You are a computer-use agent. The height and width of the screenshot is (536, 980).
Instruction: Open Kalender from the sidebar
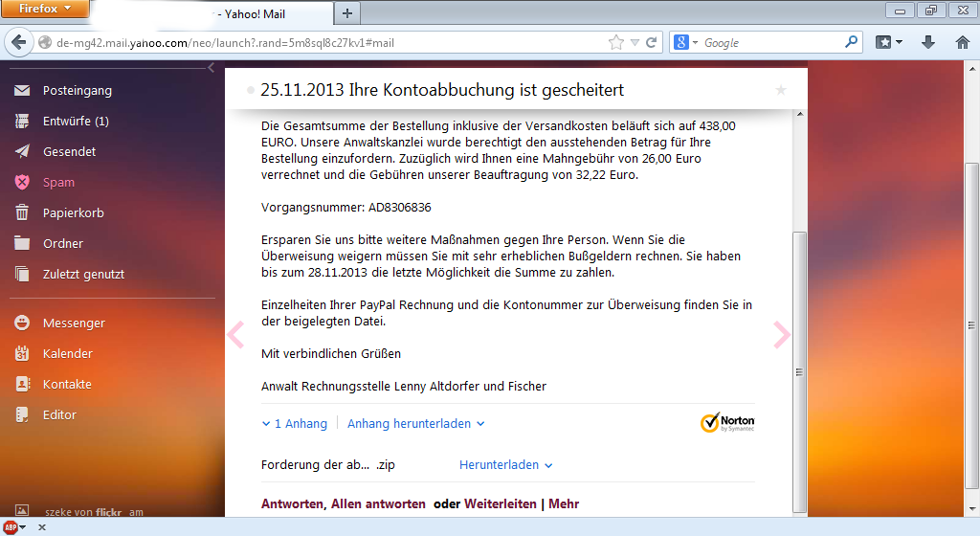67,354
